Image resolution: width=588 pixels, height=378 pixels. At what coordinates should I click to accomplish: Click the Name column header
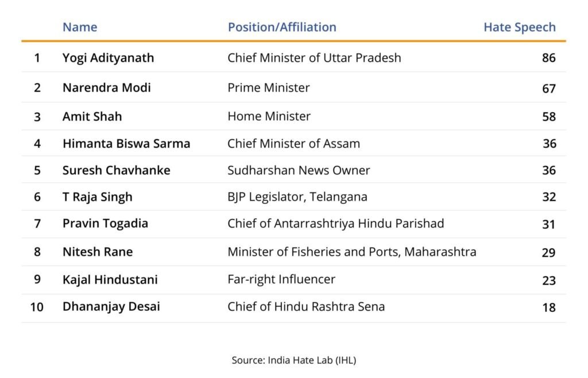pos(80,27)
